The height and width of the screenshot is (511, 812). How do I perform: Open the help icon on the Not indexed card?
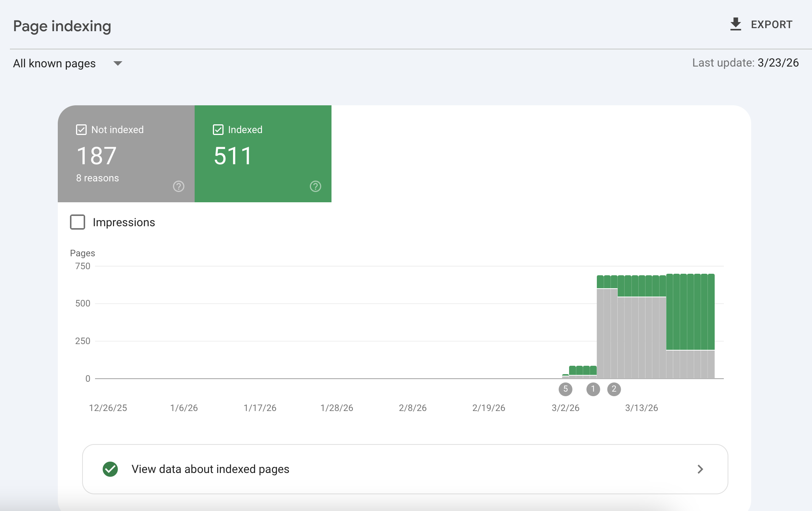point(178,186)
